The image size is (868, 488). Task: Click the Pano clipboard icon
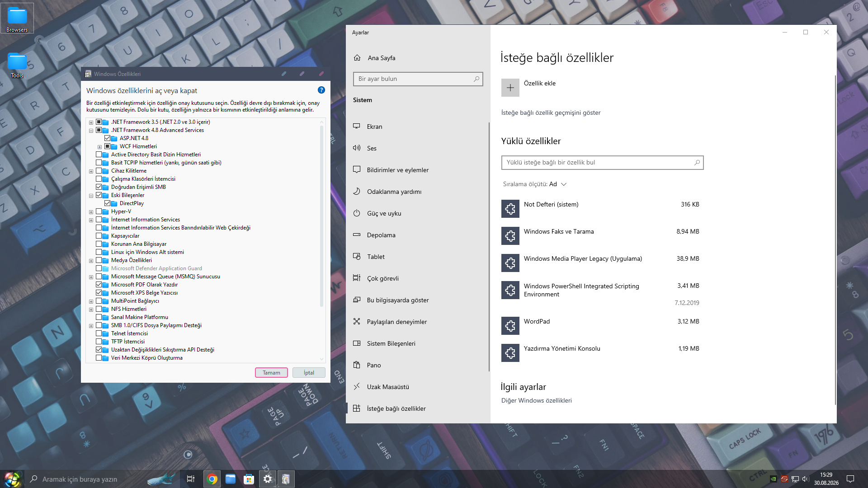point(357,365)
